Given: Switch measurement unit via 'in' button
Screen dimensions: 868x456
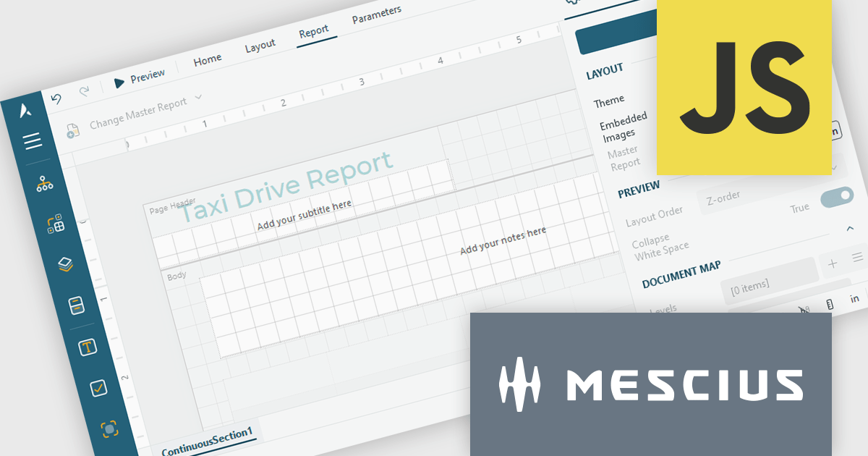Looking at the screenshot, I should tap(854, 298).
